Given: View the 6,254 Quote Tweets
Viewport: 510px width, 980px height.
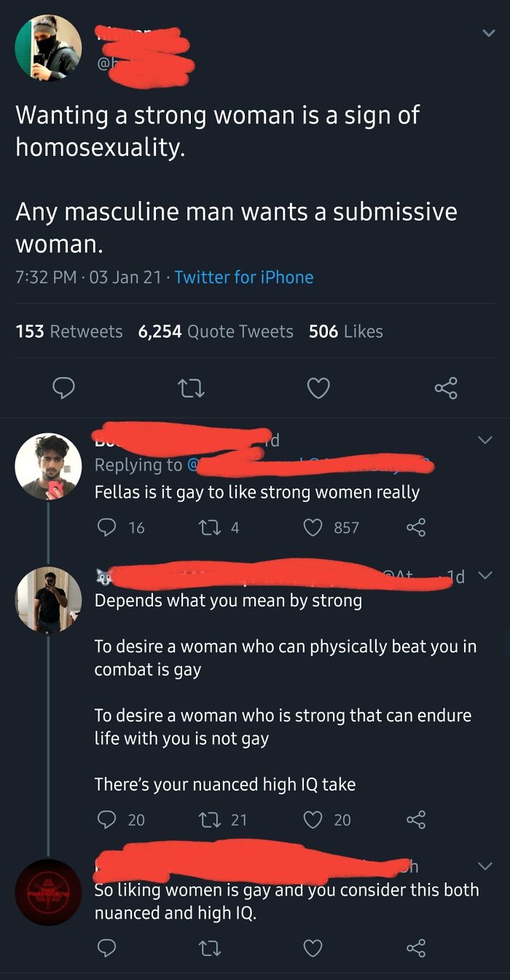Looking at the screenshot, I should (x=215, y=331).
